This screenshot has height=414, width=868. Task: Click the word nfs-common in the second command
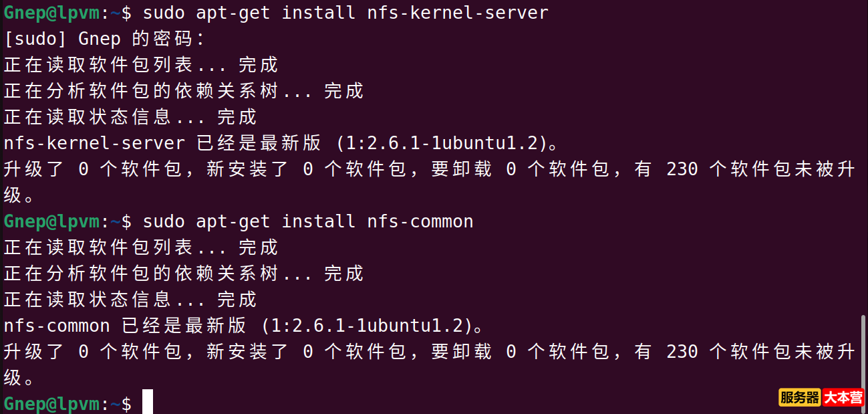coord(420,221)
